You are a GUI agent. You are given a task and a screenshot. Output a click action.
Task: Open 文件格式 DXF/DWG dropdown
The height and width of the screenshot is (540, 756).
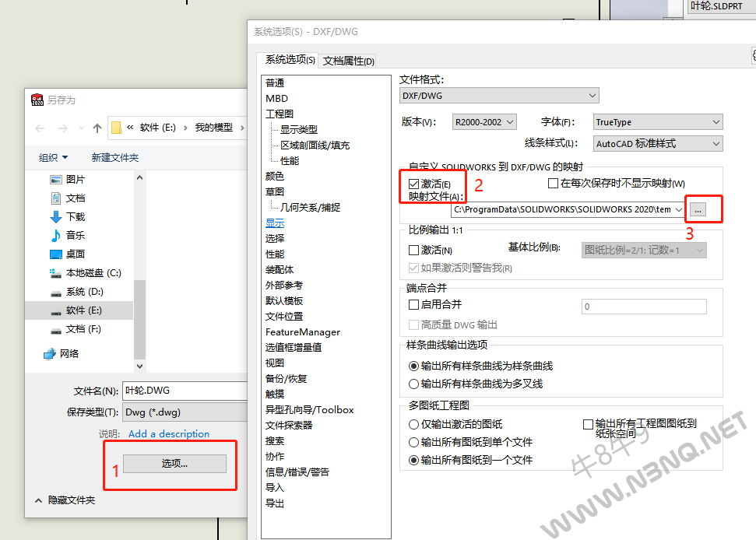point(499,96)
